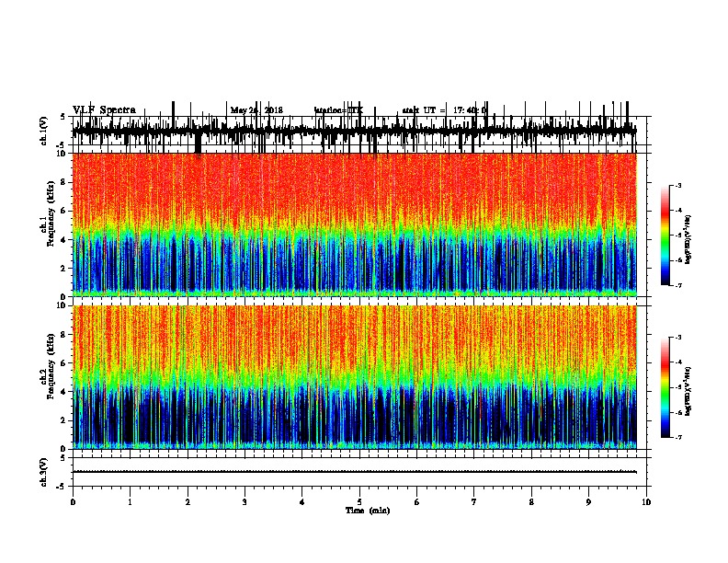Click the date label 'May 2018'
The image size is (728, 563).
(x=256, y=110)
